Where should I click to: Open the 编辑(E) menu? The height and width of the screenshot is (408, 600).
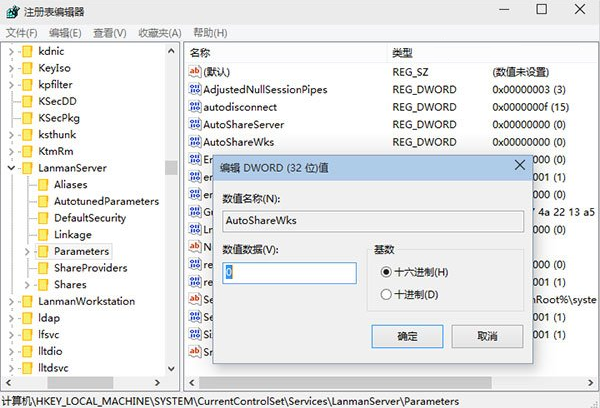click(x=65, y=33)
